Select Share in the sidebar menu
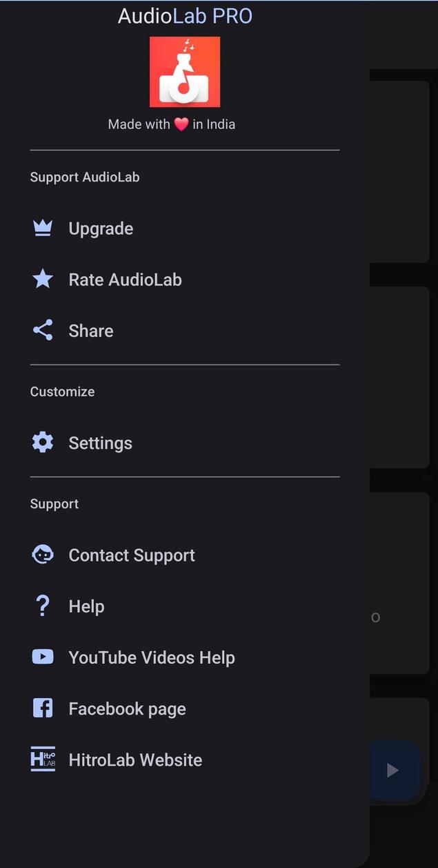Viewport: 438px width, 868px height. click(x=90, y=330)
